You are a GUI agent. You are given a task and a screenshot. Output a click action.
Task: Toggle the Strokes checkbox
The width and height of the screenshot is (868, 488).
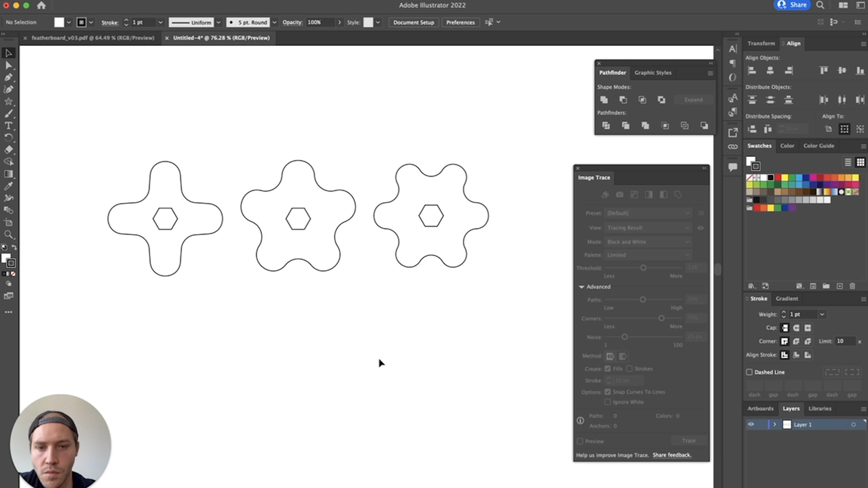point(629,369)
